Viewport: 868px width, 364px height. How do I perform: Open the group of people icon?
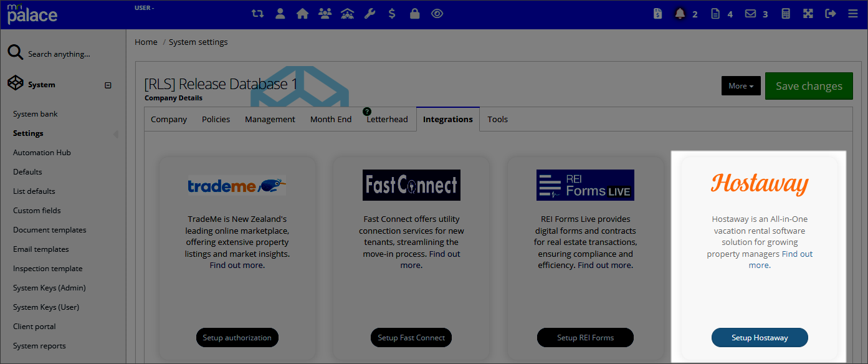click(325, 13)
